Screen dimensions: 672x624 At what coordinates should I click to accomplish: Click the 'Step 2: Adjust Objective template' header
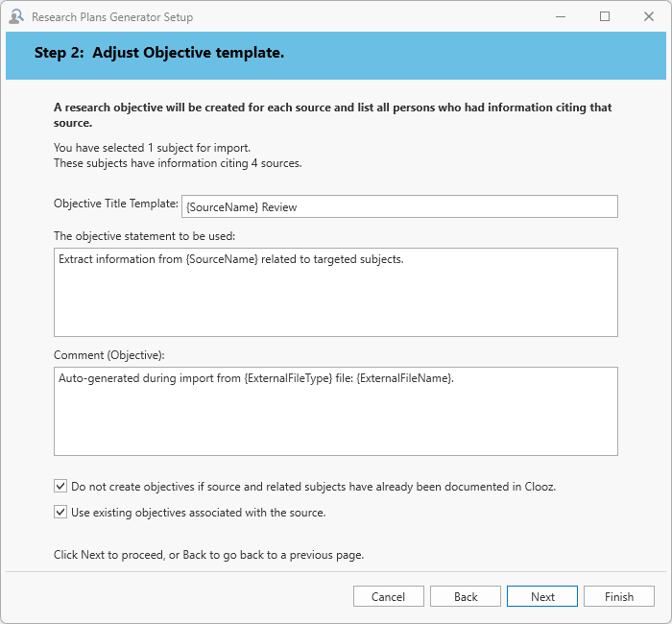coord(159,53)
